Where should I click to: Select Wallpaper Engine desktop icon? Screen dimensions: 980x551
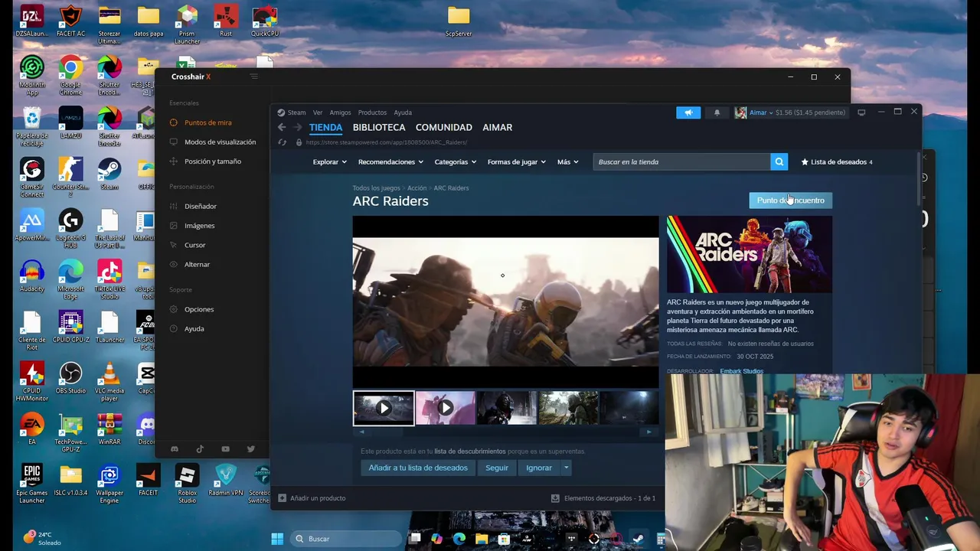click(109, 482)
